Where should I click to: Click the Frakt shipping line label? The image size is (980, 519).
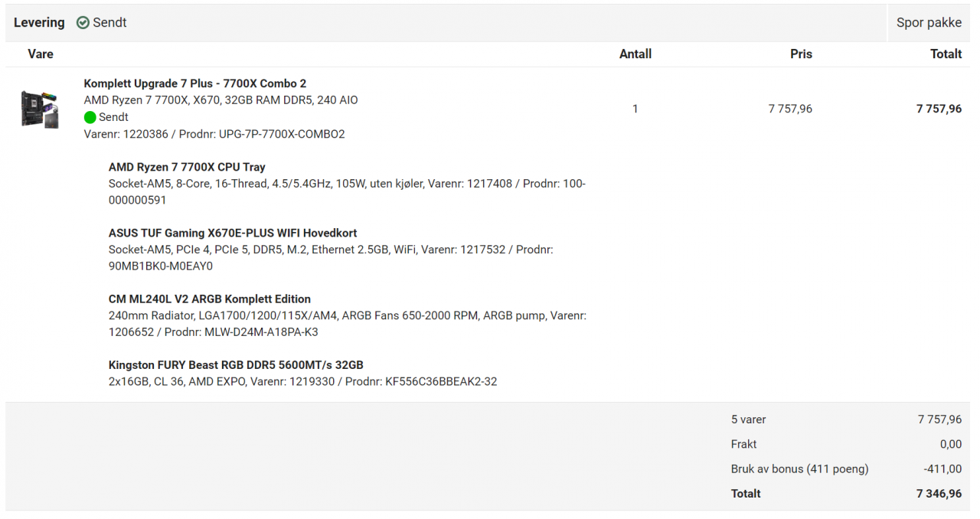(743, 444)
